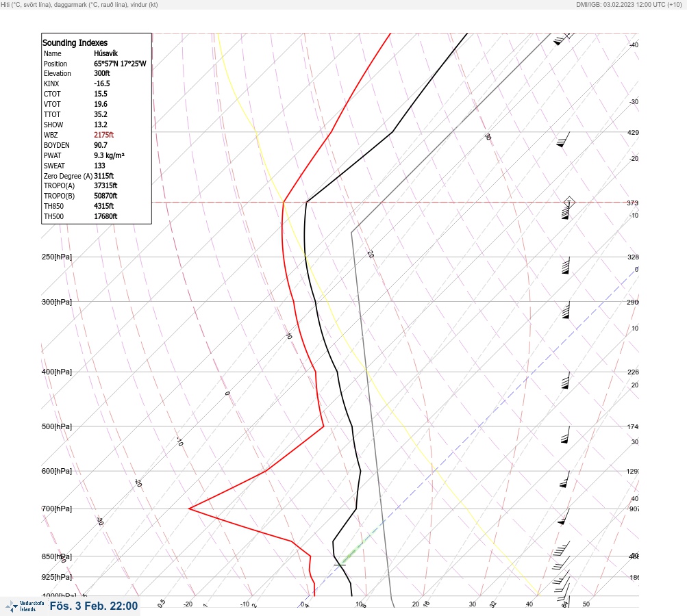Click the '300[hPa]' pressure label
Viewport: 687px width, 616px height.
[x=57, y=302]
